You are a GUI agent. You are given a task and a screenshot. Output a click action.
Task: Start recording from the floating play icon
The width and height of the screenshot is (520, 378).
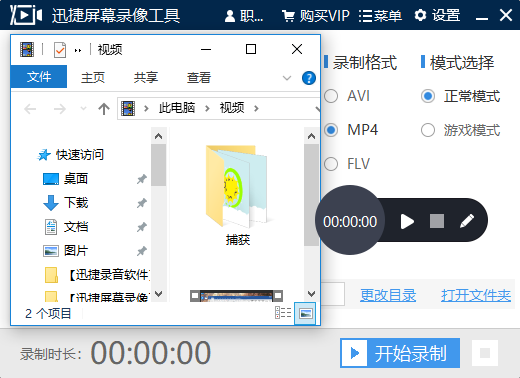(407, 221)
